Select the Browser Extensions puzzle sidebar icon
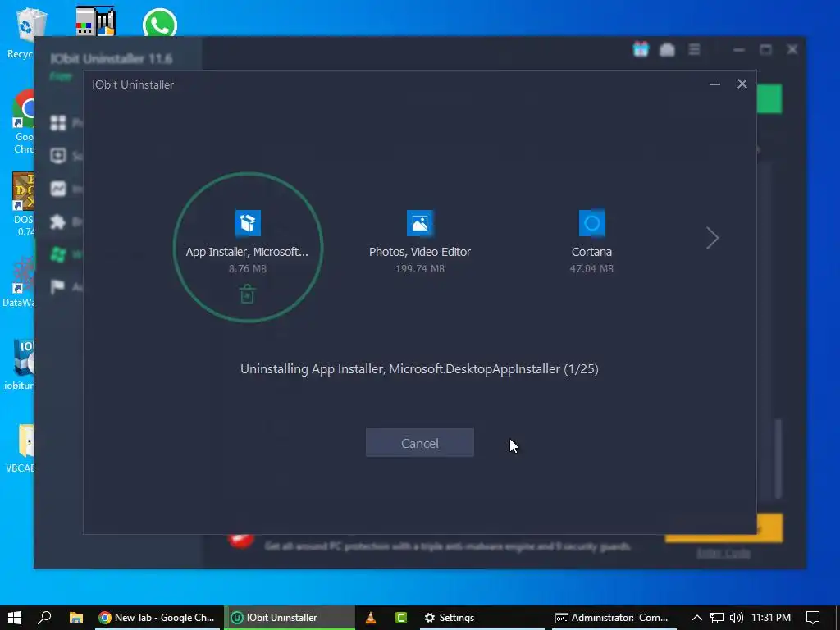This screenshot has height=630, width=840. 58,221
